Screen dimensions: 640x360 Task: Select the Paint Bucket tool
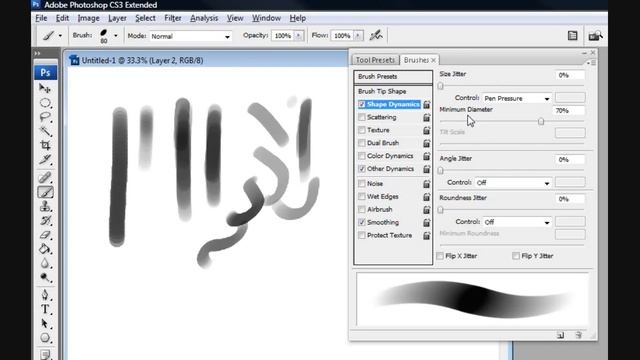pyautogui.click(x=45, y=249)
